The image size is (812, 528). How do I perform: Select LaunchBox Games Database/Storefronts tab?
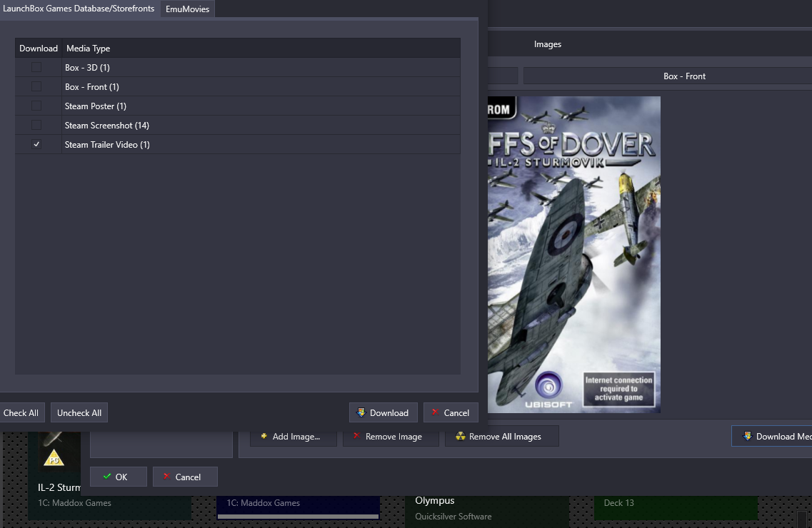[79, 9]
